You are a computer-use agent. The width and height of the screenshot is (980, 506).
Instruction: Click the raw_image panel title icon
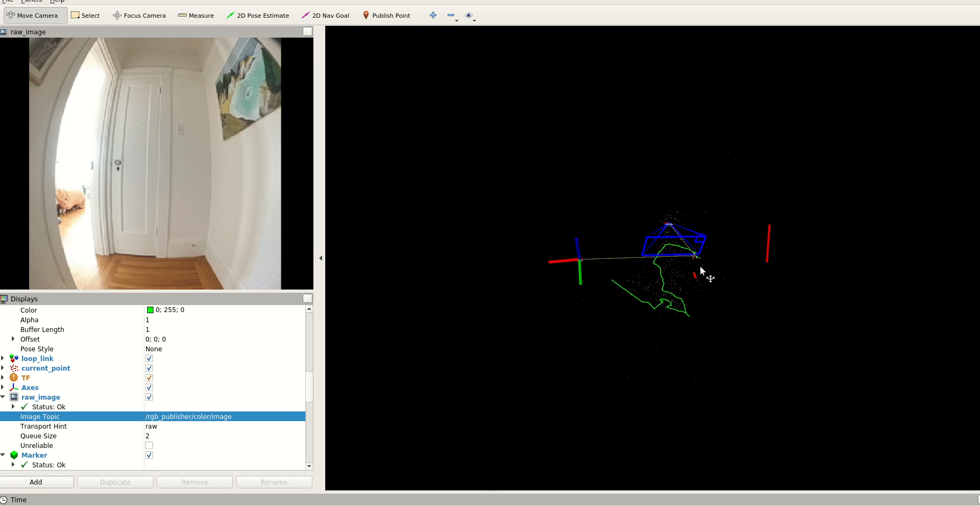[x=4, y=32]
